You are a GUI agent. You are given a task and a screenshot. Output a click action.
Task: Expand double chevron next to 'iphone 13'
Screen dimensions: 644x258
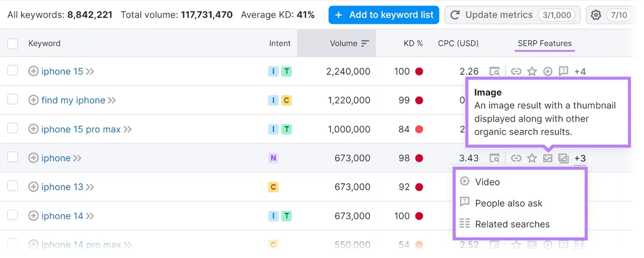[90, 188]
